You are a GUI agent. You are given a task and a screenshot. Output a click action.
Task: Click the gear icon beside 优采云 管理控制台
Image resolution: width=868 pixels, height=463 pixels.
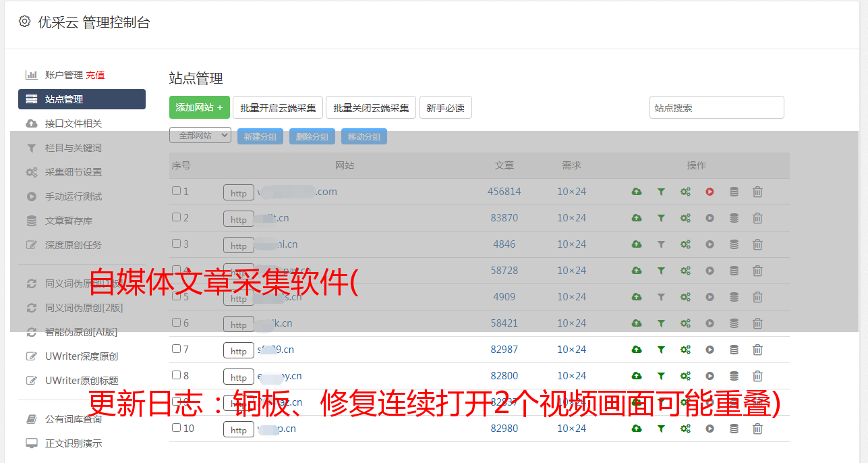click(25, 22)
